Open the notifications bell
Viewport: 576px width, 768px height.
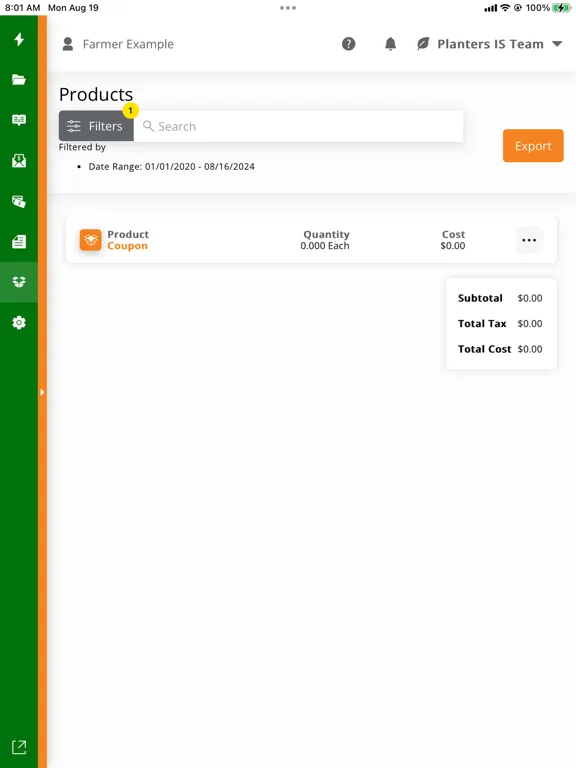pyautogui.click(x=390, y=44)
